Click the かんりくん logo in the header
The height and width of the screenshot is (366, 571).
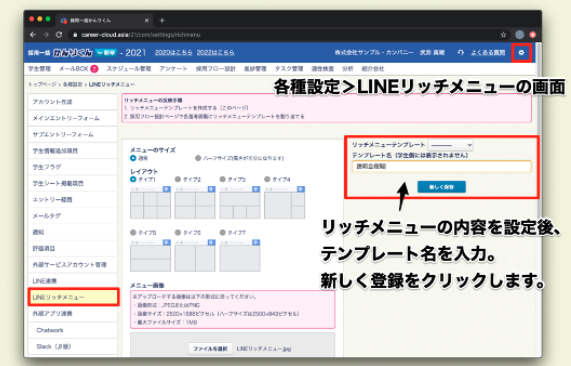pos(72,52)
